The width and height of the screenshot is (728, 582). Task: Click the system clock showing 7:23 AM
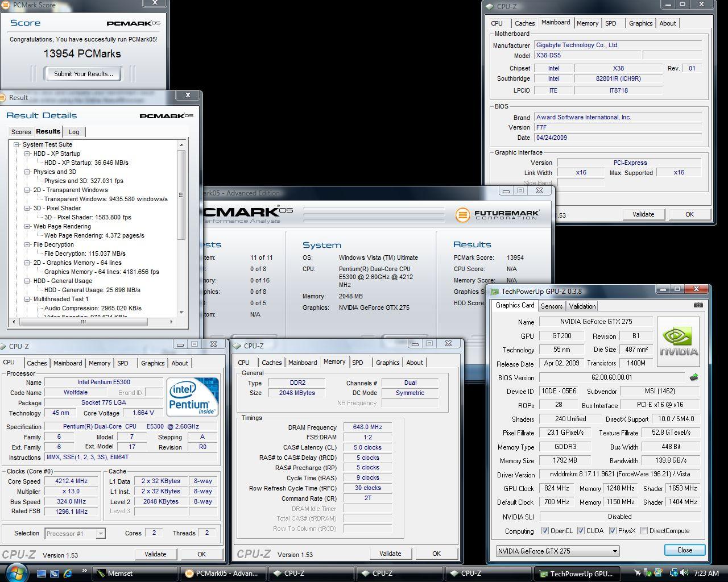pyautogui.click(x=706, y=573)
